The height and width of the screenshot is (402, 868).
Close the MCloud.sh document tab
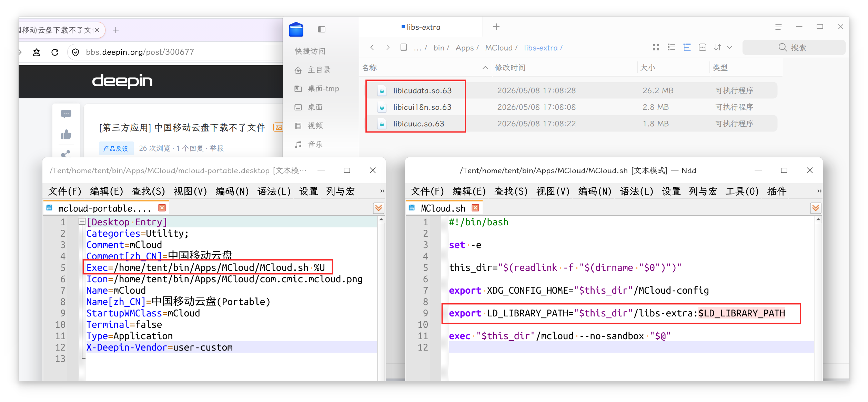pos(475,208)
